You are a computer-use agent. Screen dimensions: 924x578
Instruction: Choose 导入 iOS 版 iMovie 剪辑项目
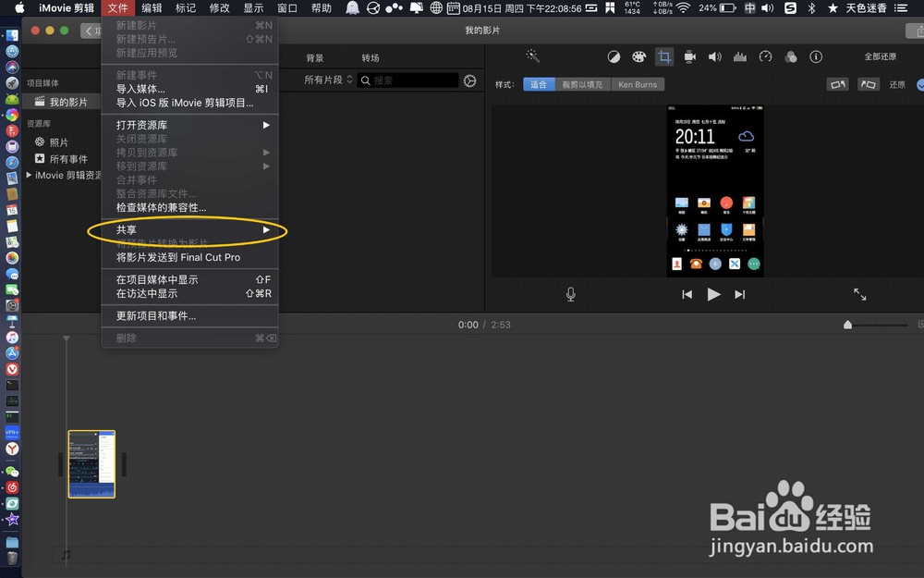pyautogui.click(x=189, y=103)
